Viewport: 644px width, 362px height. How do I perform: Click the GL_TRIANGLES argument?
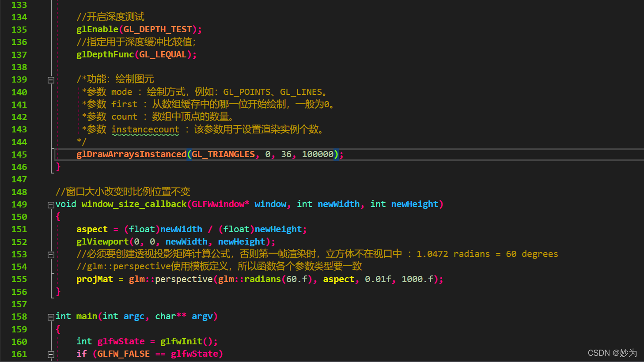tap(224, 154)
